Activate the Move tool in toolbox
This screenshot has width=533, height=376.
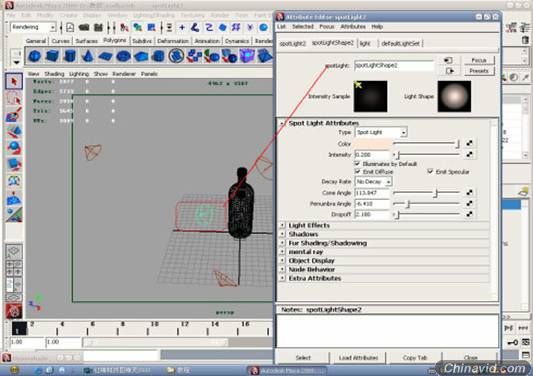[14, 131]
